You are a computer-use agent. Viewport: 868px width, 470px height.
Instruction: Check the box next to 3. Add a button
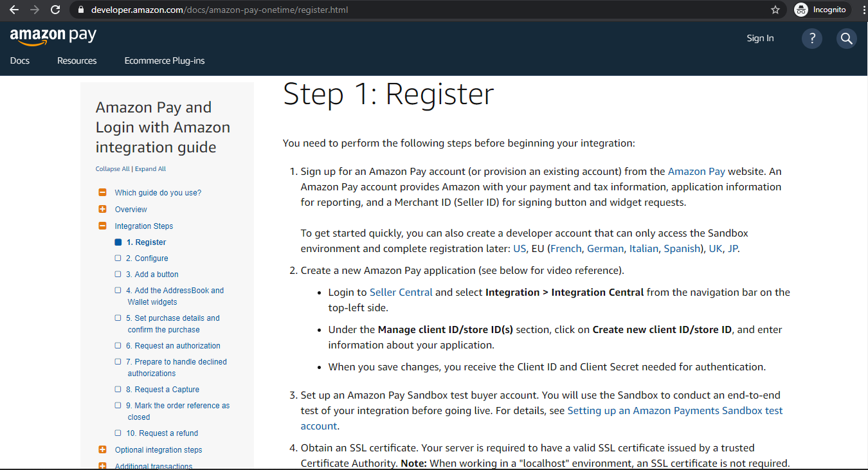coord(118,274)
